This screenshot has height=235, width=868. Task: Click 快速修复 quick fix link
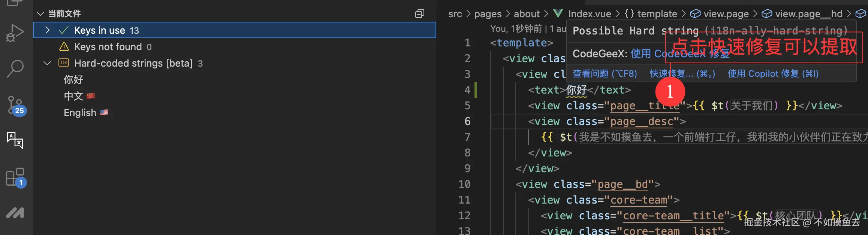[x=682, y=74]
